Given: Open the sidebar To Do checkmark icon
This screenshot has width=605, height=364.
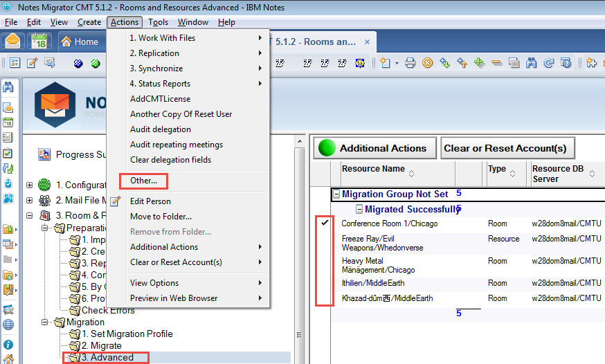Looking at the screenshot, I should pyautogui.click(x=8, y=153).
